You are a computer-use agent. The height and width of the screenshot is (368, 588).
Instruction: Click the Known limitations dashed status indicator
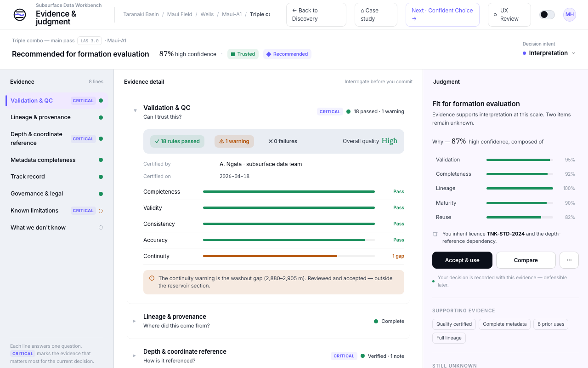tap(101, 211)
